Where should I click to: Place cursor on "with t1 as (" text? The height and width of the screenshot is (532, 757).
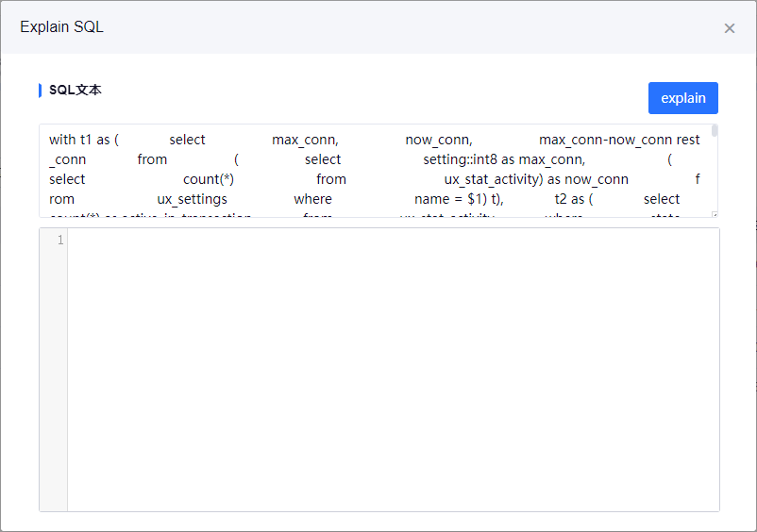[x=83, y=140]
